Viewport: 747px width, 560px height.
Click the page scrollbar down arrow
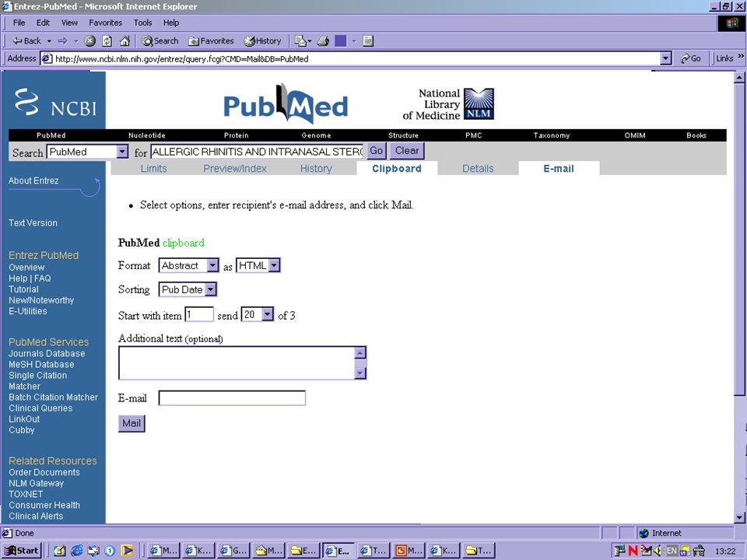coord(739,517)
